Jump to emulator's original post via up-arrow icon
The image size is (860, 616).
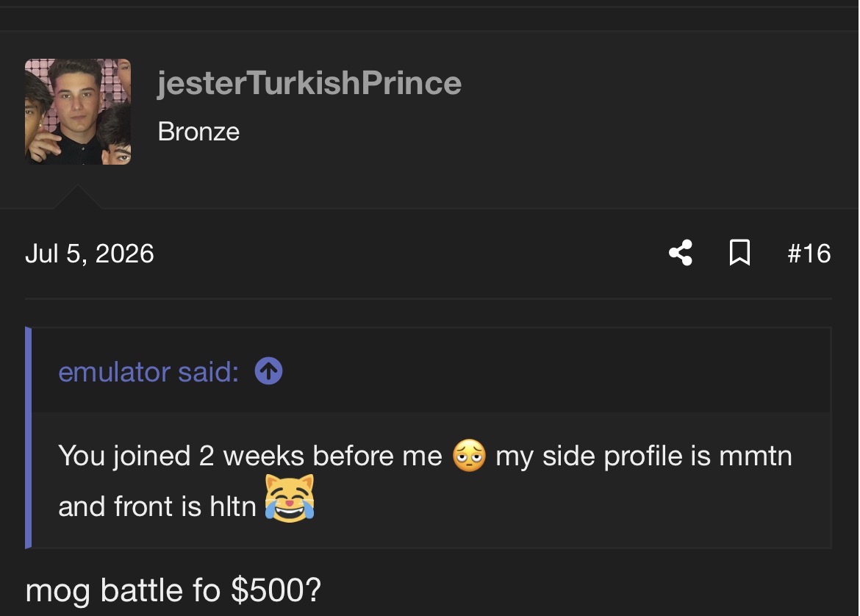[x=269, y=370]
